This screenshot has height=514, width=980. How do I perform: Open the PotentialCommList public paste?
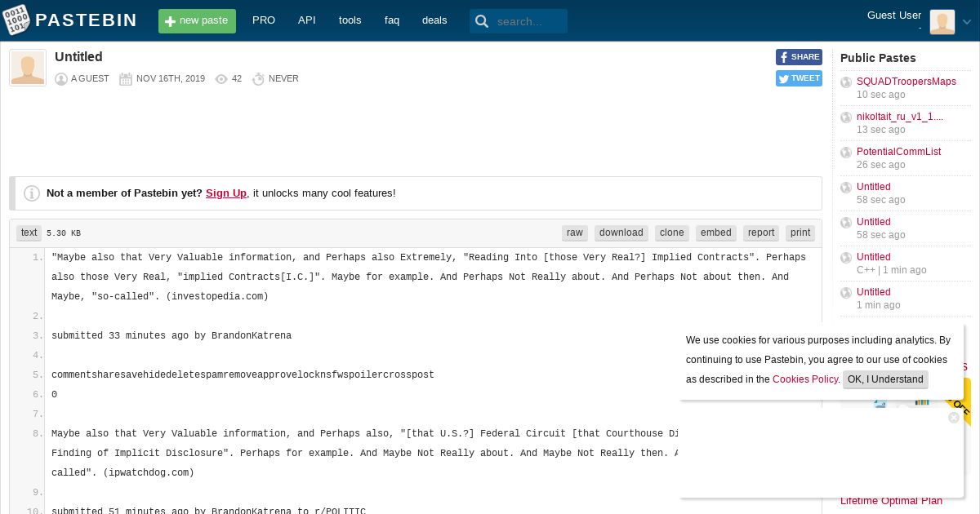coord(899,152)
